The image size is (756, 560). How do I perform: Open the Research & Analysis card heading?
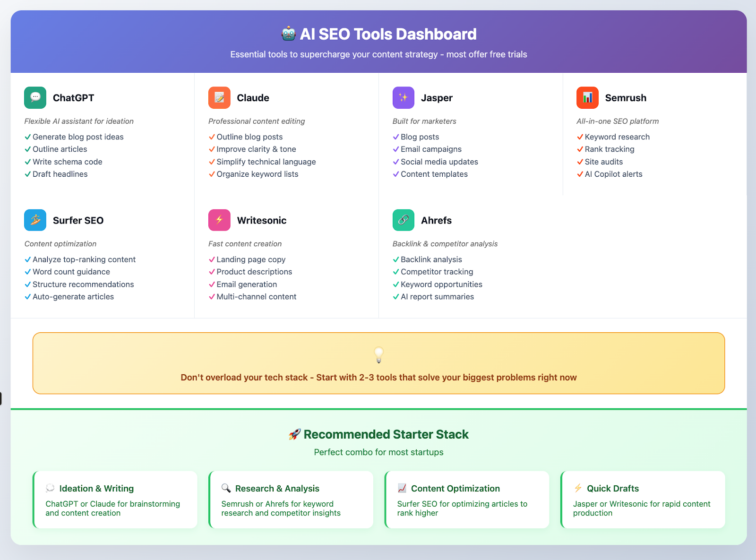(277, 489)
